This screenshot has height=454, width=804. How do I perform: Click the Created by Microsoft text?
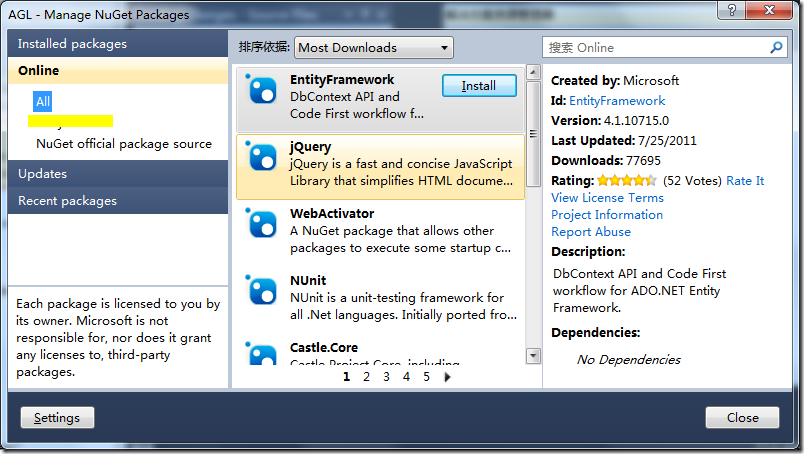[615, 81]
